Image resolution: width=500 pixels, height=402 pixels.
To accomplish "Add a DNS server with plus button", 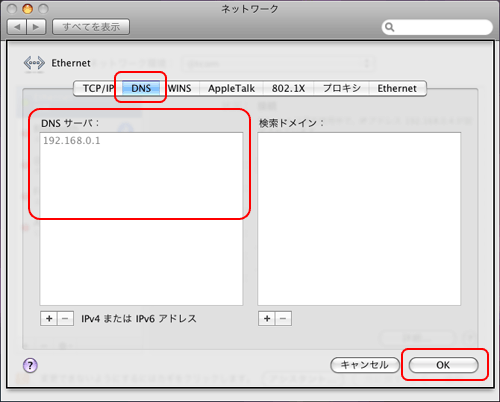I will pyautogui.click(x=49, y=319).
